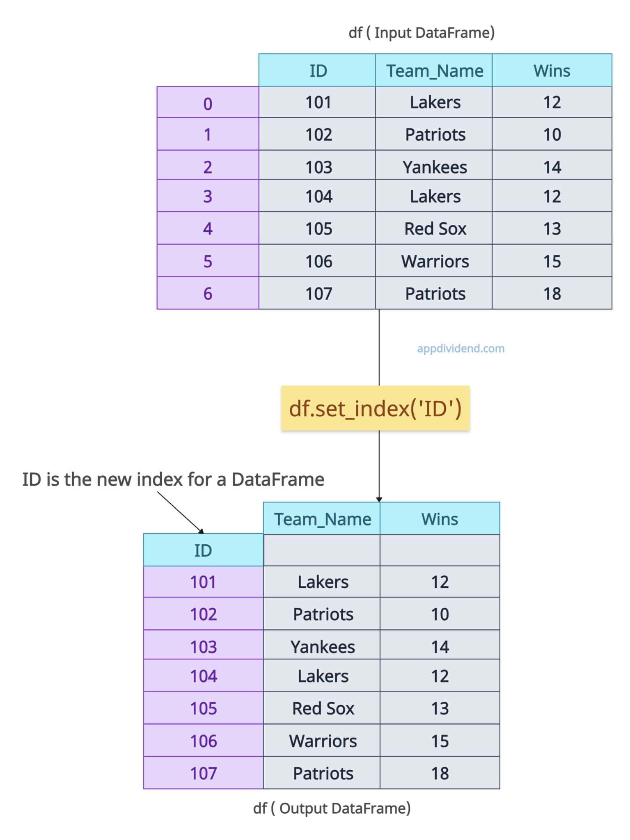This screenshot has width=630, height=840.
Task: Select Team_Name header in the output DataFrame
Action: [x=322, y=519]
